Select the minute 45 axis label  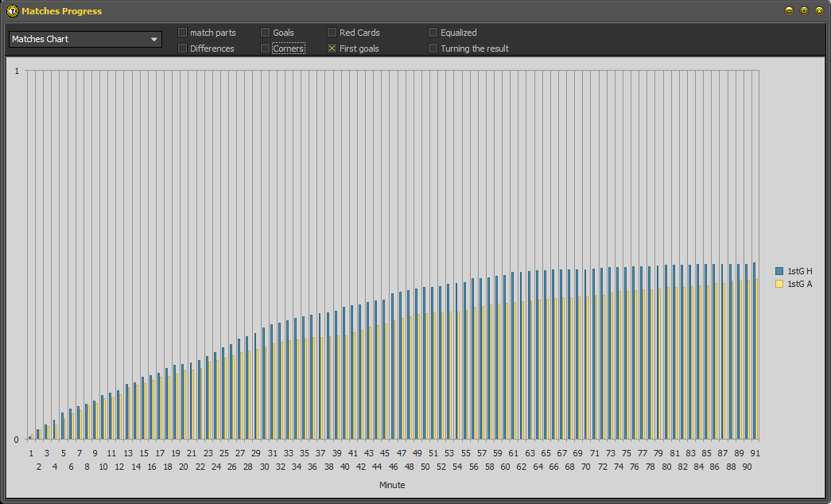click(x=385, y=453)
